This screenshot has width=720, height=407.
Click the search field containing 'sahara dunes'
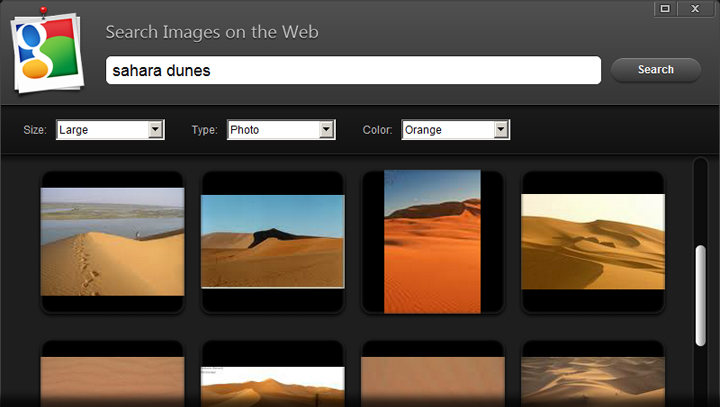[x=353, y=70]
